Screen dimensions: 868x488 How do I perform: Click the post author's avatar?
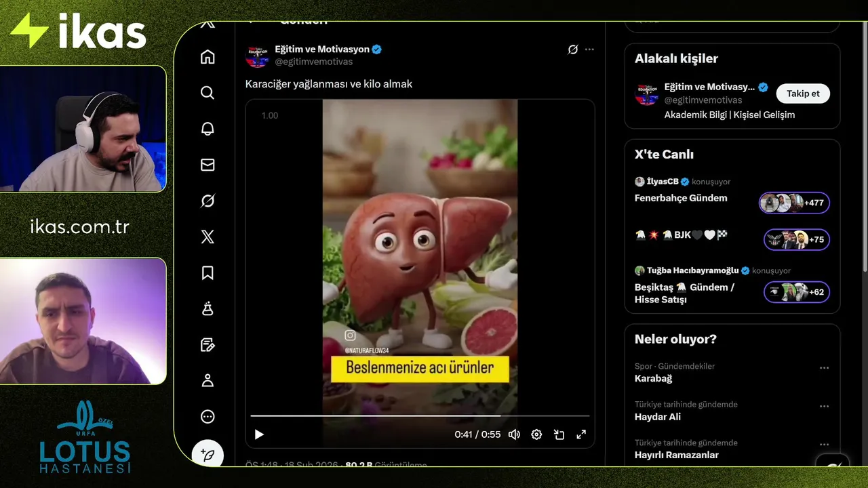pos(257,56)
